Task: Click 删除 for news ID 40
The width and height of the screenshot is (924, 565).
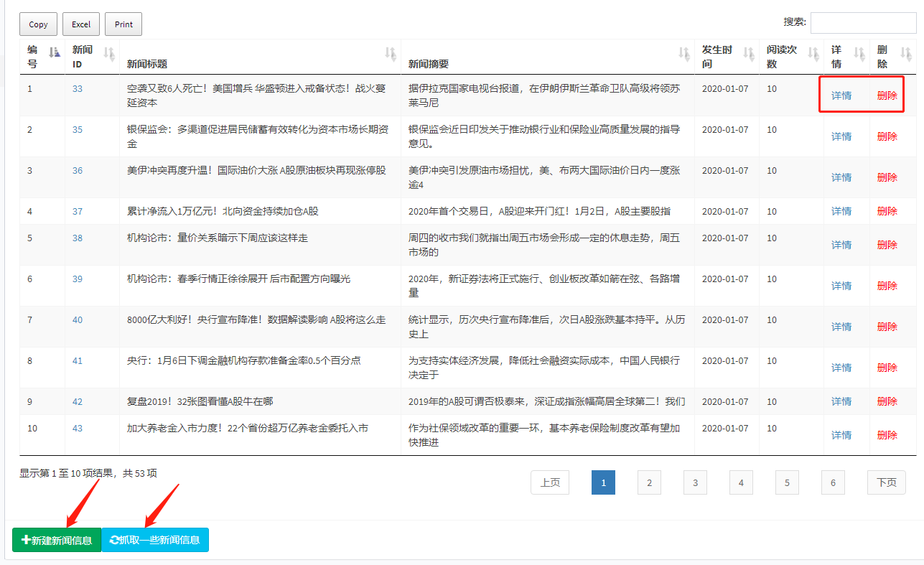Action: (887, 327)
